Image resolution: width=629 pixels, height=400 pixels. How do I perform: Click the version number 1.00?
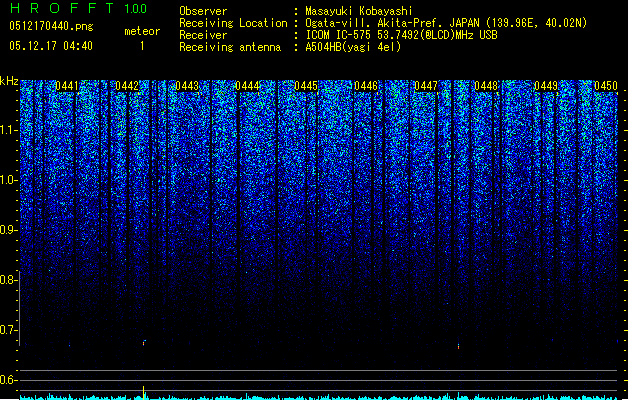pyautogui.click(x=136, y=9)
